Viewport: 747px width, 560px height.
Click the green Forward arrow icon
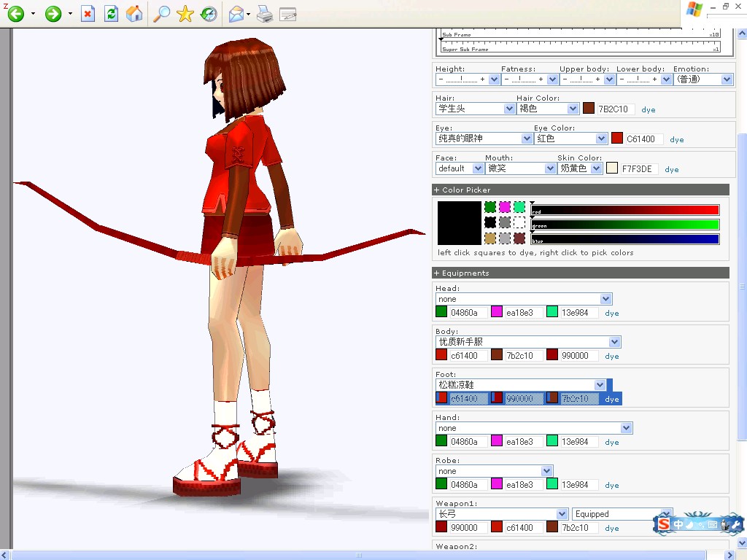[x=53, y=14]
